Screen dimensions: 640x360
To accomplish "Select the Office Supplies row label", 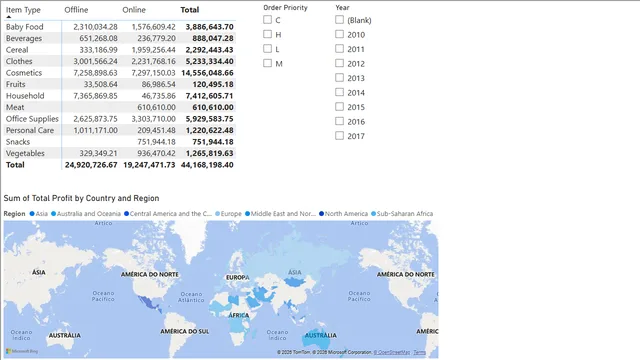I will tap(32, 119).
